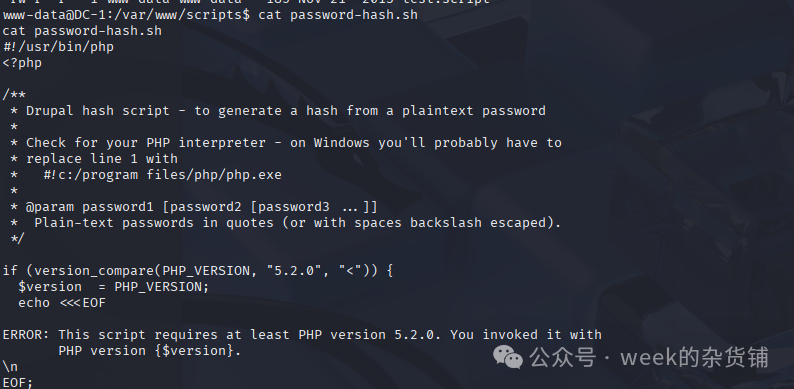Click the 'echo <<<EOF' line
Image resolution: width=794 pixels, height=389 pixels.
(x=62, y=303)
